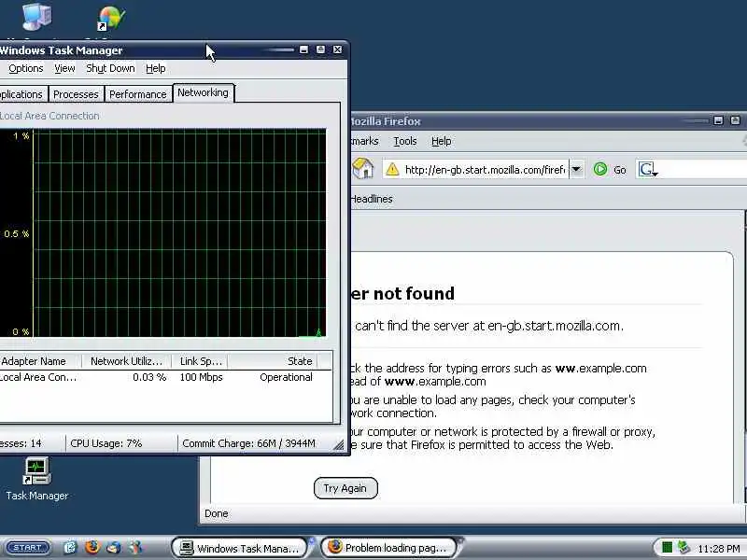This screenshot has width=747, height=560.
Task: Open the My Computer desktop icon
Action: (x=37, y=15)
